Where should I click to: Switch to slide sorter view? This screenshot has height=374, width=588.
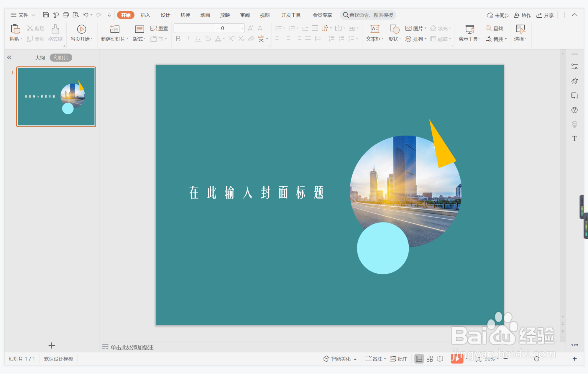[x=429, y=359]
